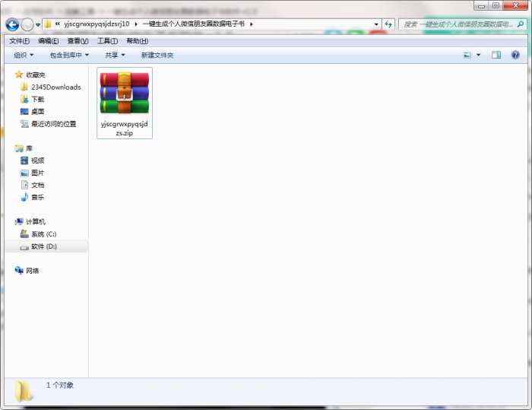Open the 查看(V) menu
Screen dimensions: 532x410
pos(78,41)
